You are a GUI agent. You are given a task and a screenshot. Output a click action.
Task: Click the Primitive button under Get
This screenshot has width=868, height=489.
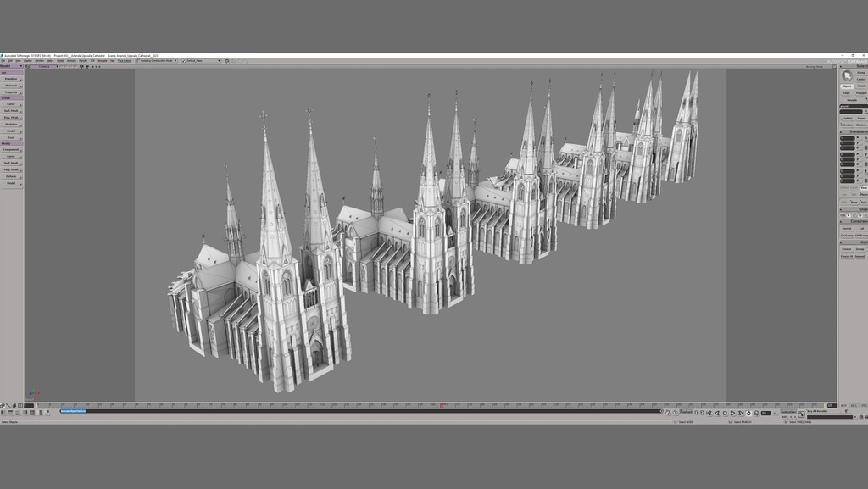click(x=12, y=78)
